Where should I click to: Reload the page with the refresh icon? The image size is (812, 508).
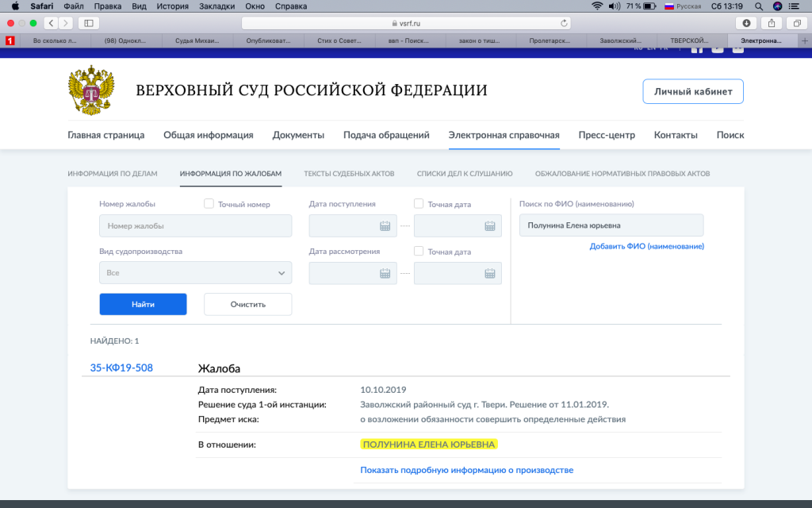(x=564, y=23)
